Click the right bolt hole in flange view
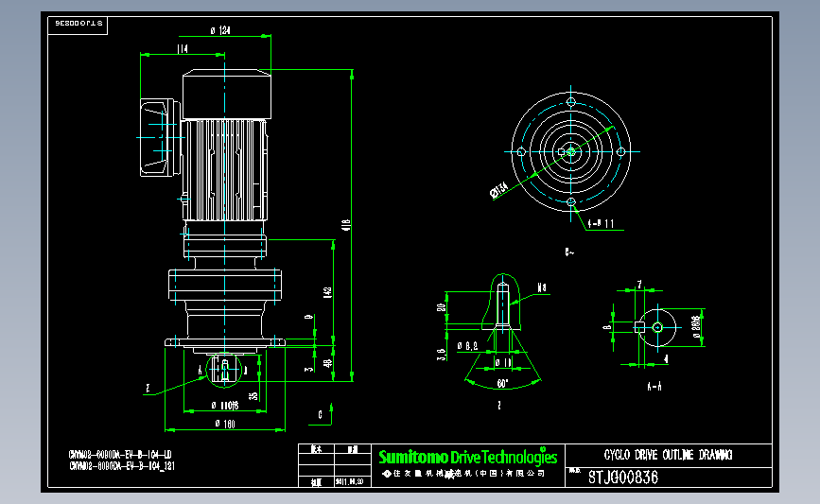820x504 pixels. 620,151
